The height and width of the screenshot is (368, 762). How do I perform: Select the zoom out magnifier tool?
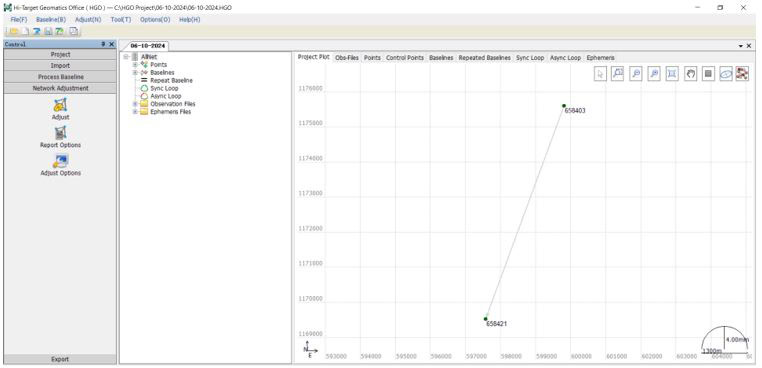pyautogui.click(x=636, y=73)
